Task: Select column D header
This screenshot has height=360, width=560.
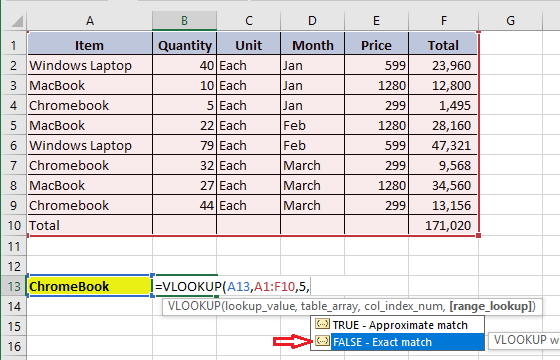Action: tap(312, 20)
